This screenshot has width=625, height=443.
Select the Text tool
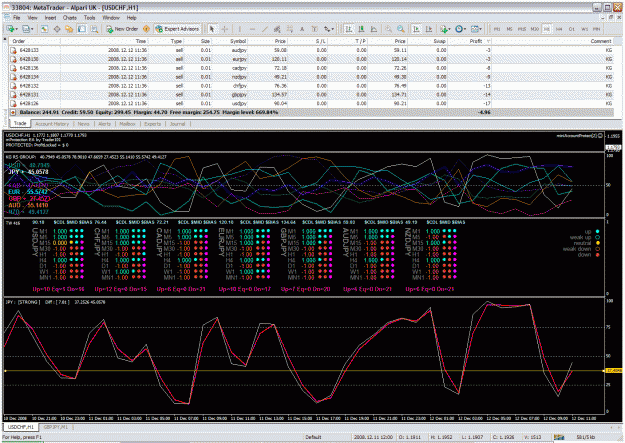[302, 29]
